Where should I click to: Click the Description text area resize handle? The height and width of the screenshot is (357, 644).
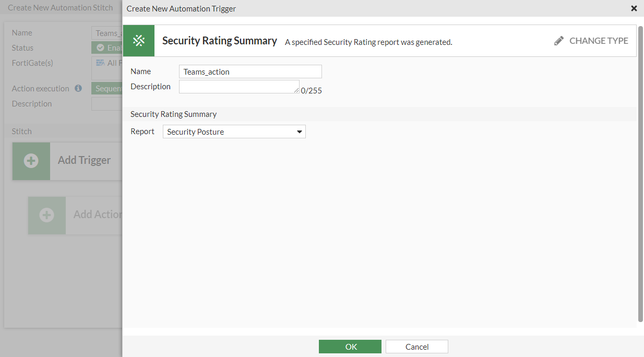(x=297, y=91)
